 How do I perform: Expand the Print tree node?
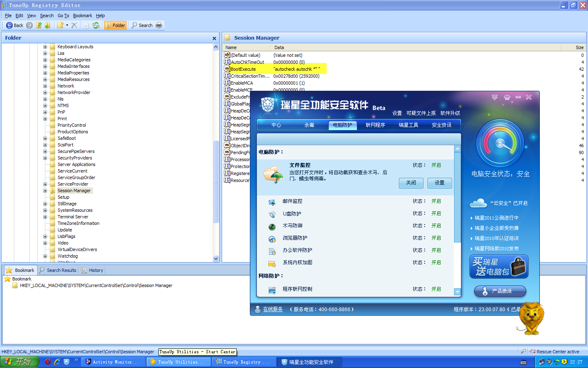click(x=45, y=119)
